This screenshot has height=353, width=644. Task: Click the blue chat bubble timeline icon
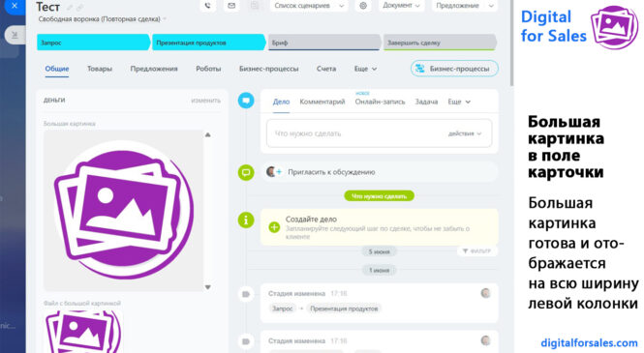(x=246, y=101)
